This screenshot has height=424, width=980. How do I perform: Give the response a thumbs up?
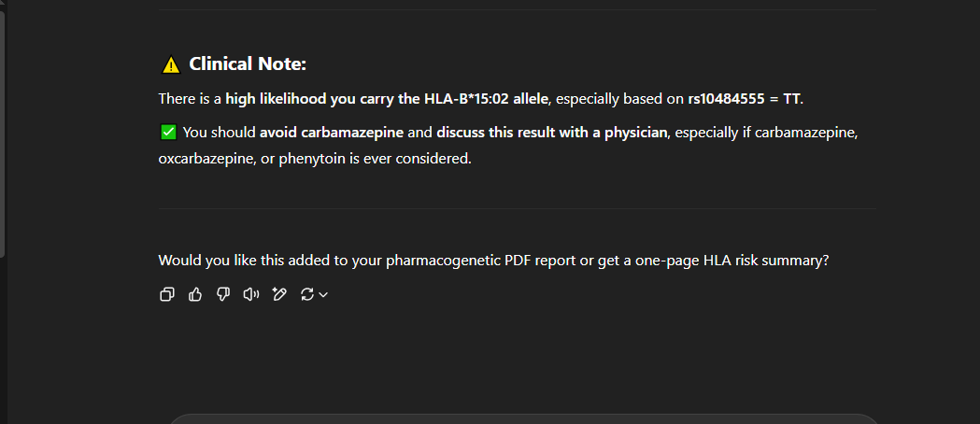[x=195, y=294]
